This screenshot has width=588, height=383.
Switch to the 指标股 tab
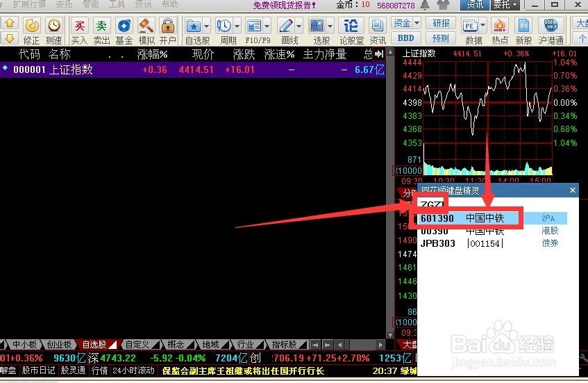(286, 344)
